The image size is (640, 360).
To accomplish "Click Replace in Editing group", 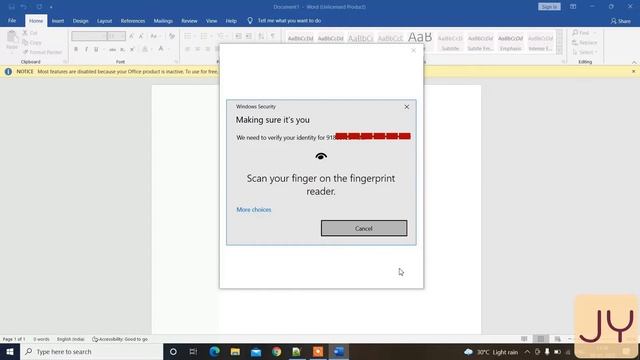I will pyautogui.click(x=584, y=42).
